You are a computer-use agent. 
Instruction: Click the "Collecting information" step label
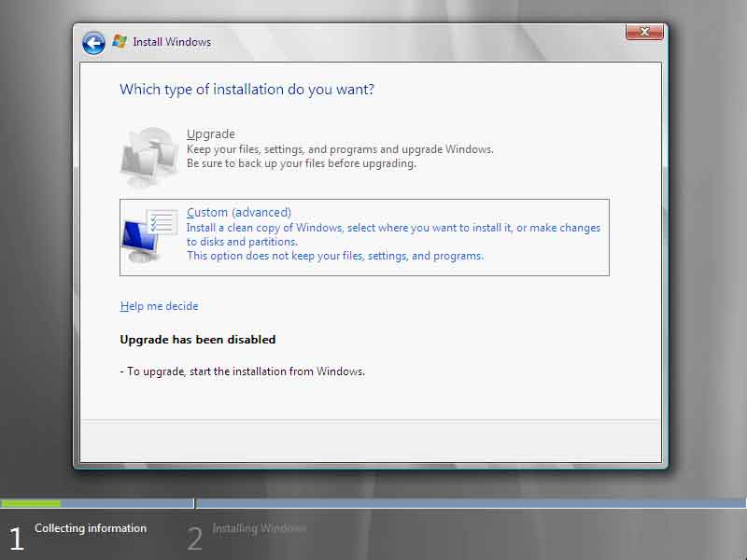(91, 528)
